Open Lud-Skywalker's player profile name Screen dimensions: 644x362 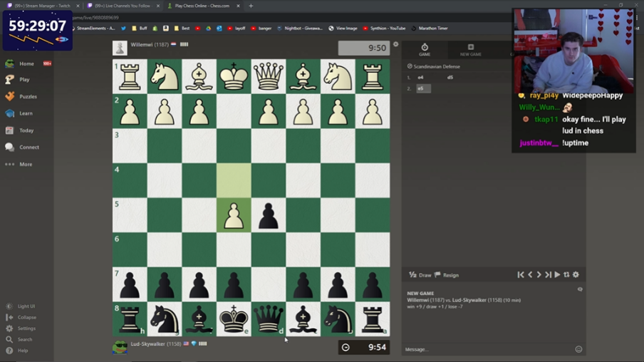point(148,344)
